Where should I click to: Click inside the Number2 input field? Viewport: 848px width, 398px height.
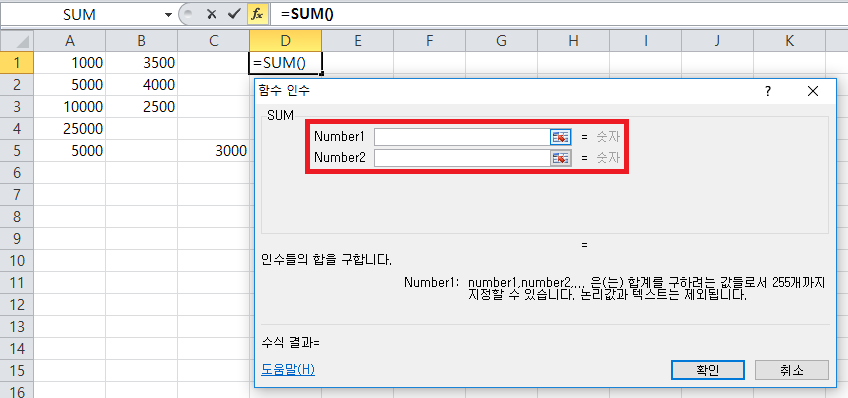tap(462, 158)
